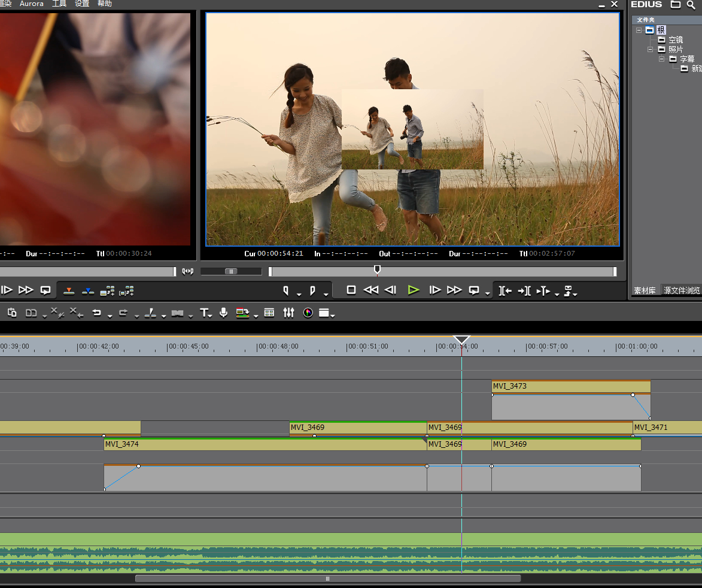The image size is (702, 588).
Task: Open the 工具 menu
Action: click(x=59, y=4)
